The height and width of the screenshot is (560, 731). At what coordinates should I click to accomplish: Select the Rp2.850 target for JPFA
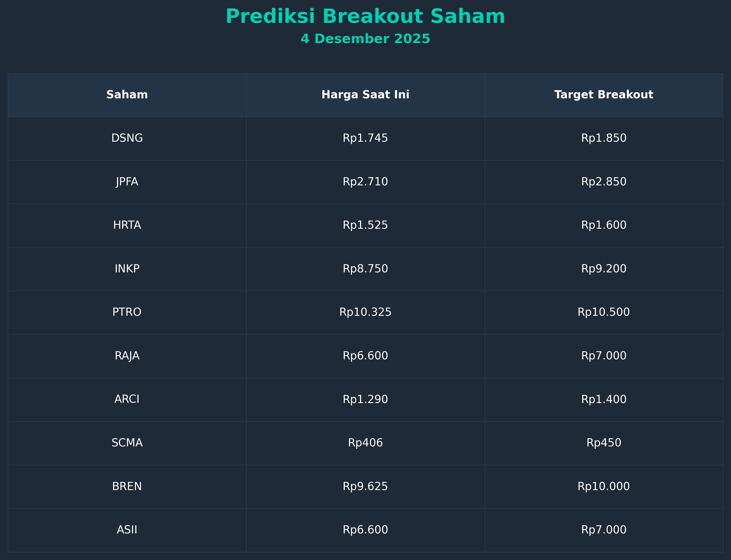(x=604, y=182)
